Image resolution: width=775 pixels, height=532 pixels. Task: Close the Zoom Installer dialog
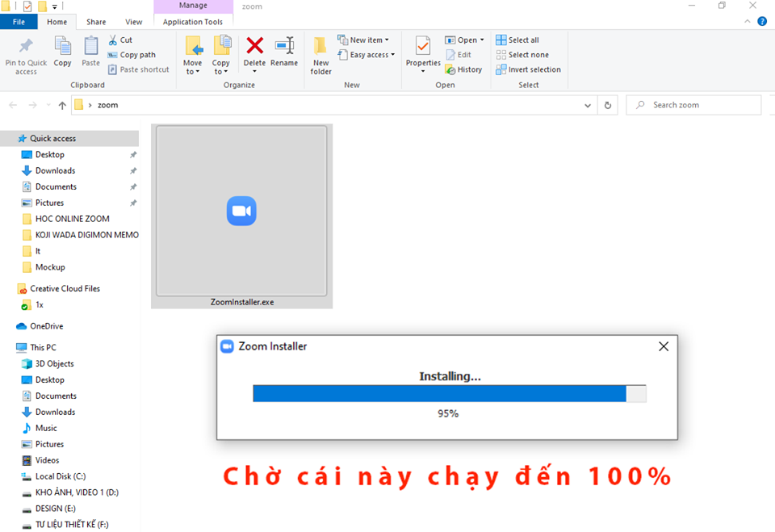coord(664,346)
